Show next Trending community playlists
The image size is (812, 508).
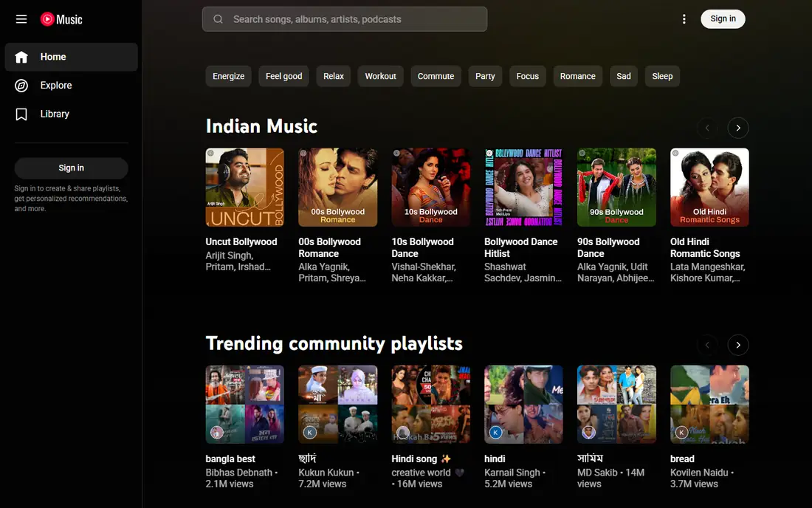[x=738, y=345]
